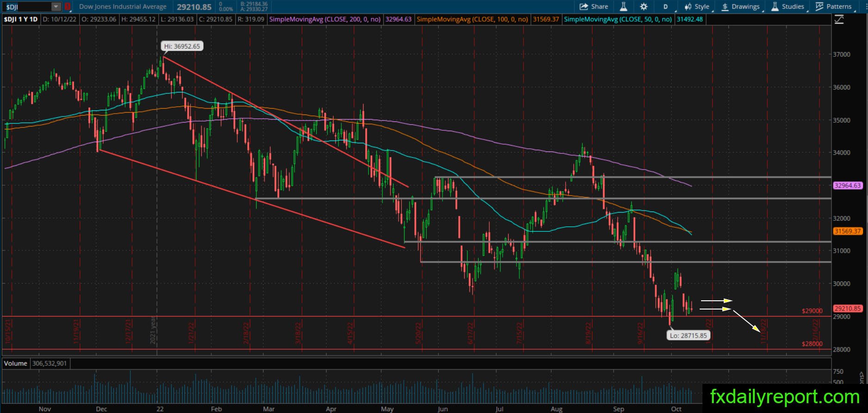Click the 0.00% change value
The image size is (868, 413).
(226, 9)
